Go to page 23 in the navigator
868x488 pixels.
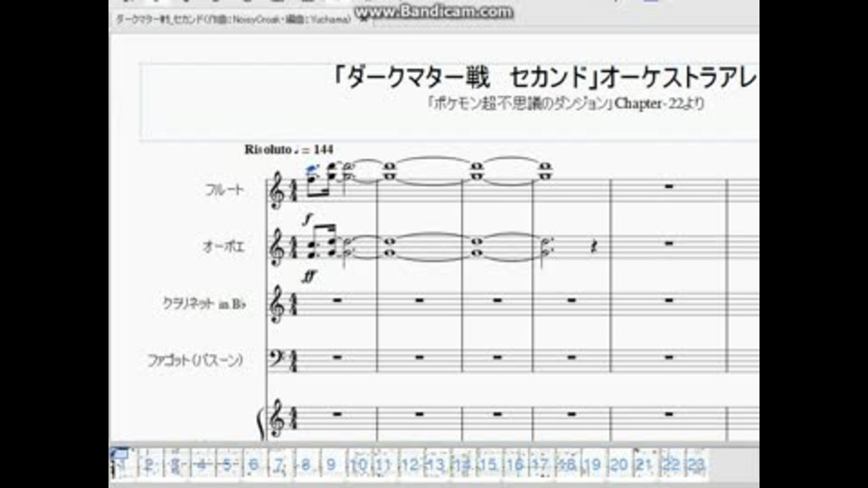(x=696, y=464)
